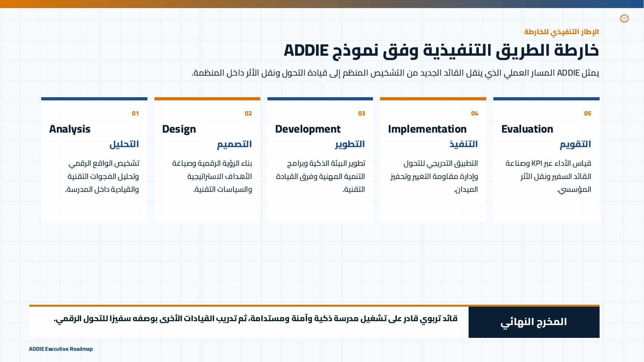The height and width of the screenshot is (362, 644).
Task: Select the Arabic label 'التحليل'
Action: pos(124,144)
